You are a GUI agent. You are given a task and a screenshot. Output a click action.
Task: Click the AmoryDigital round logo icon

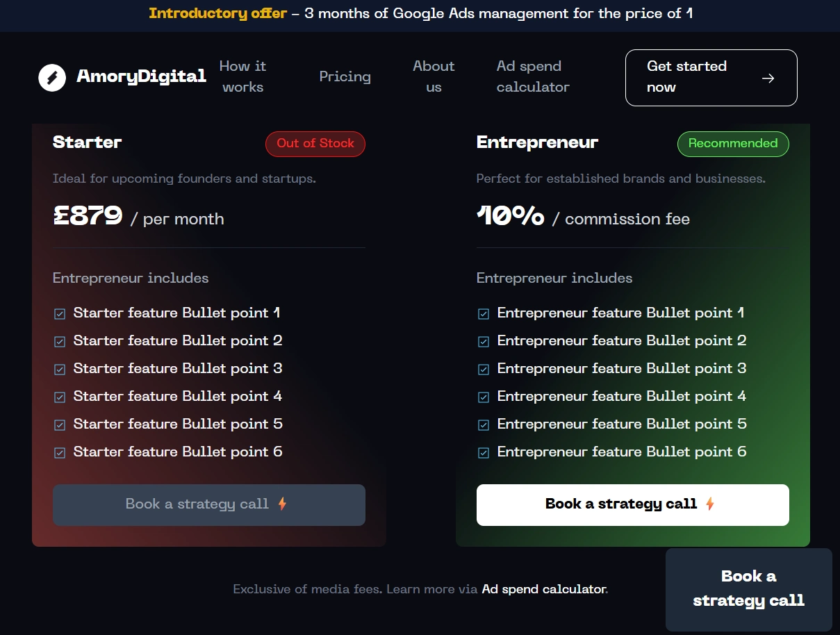pyautogui.click(x=52, y=78)
